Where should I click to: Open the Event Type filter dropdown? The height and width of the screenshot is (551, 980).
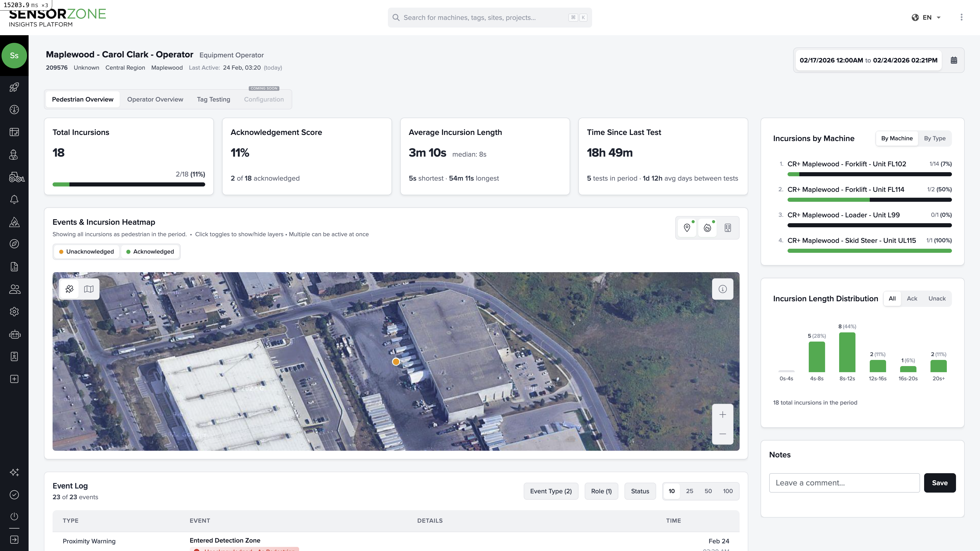tap(550, 491)
